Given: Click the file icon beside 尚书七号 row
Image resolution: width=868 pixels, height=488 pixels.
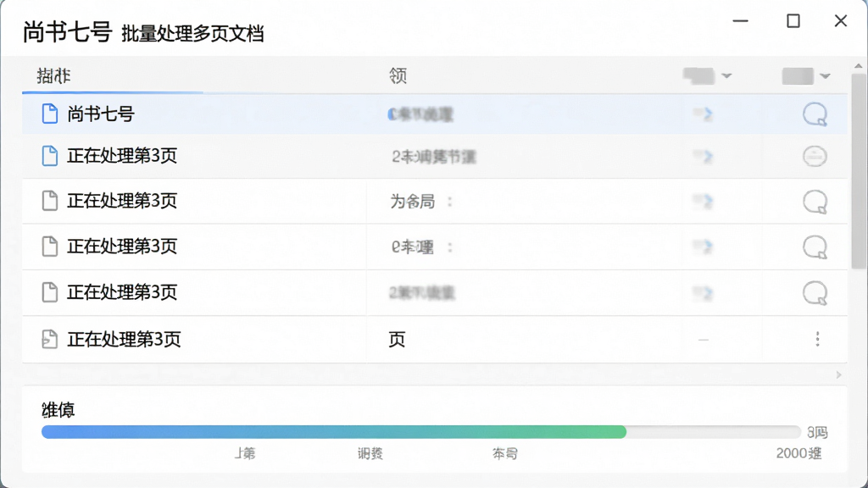Looking at the screenshot, I should [x=50, y=114].
